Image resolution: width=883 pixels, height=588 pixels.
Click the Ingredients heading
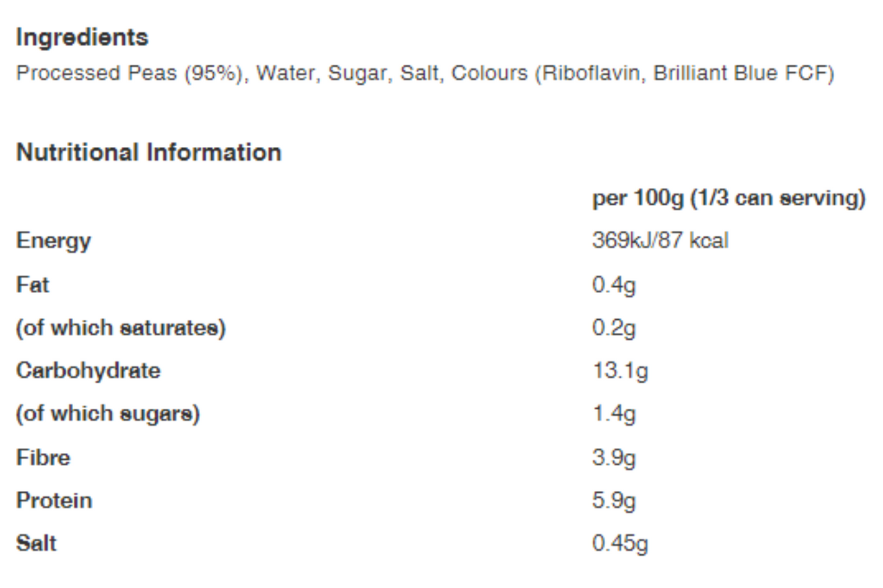(x=82, y=38)
